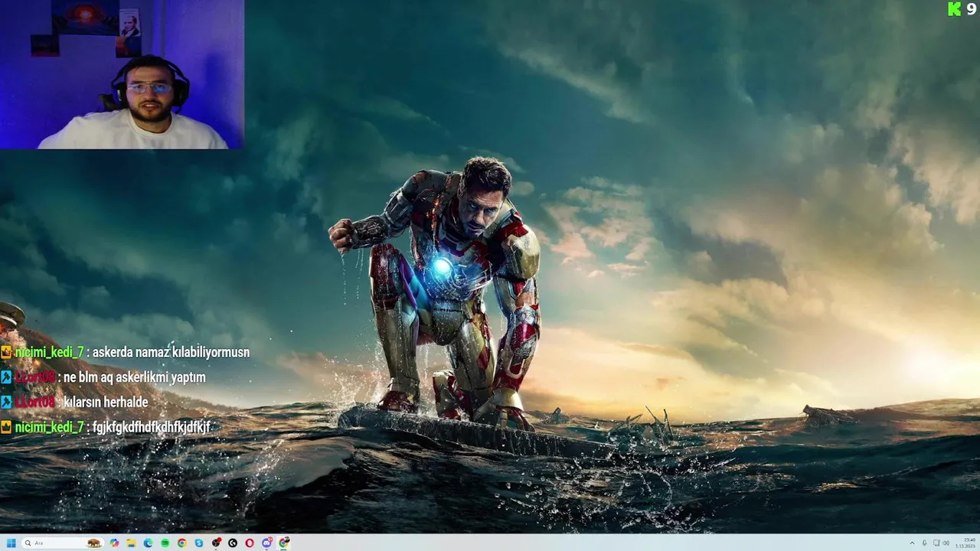This screenshot has width=980, height=551.
Task: Open Copilot from the taskbar
Action: click(115, 543)
